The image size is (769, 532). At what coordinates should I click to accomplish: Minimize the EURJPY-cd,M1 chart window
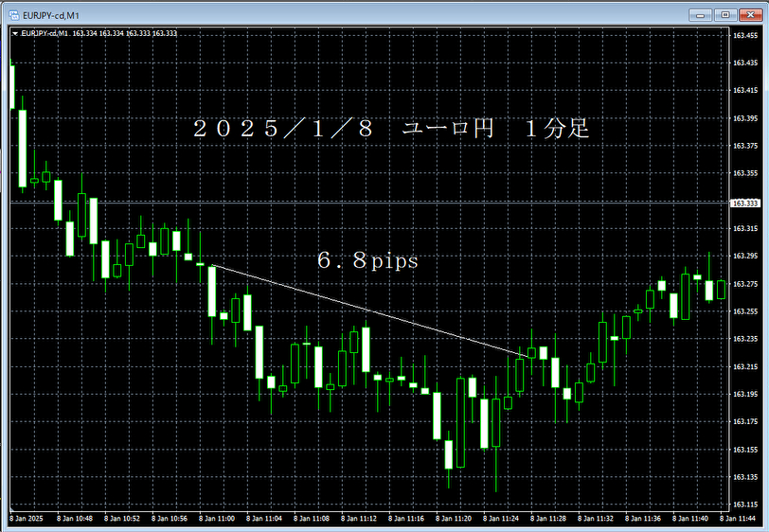[701, 15]
